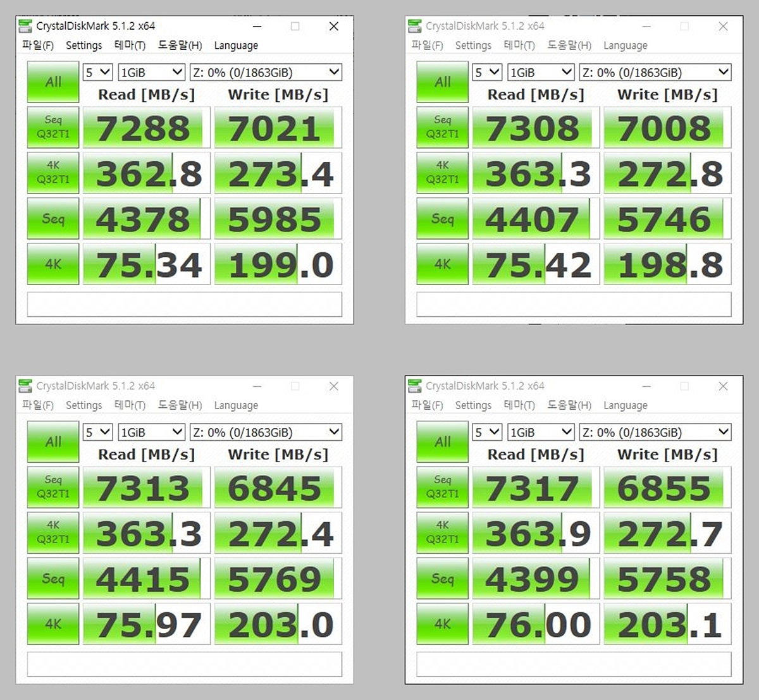Start 4K Q32T1 test beside 272.8 write result
759x700 pixels.
(x=443, y=173)
